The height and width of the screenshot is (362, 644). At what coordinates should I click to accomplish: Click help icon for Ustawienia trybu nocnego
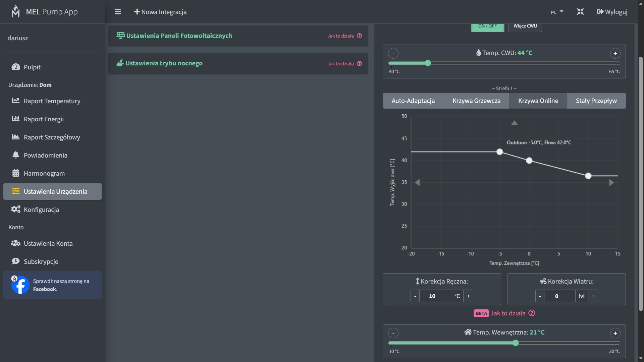360,64
